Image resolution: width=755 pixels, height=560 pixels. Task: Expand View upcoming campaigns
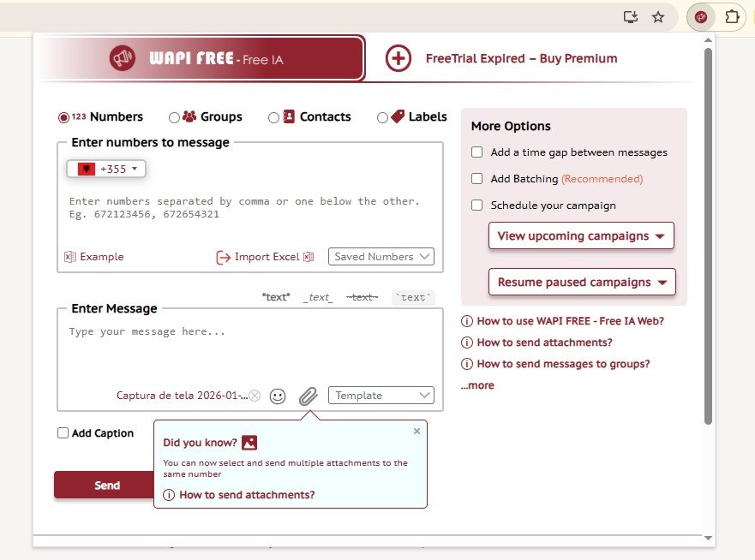point(581,235)
